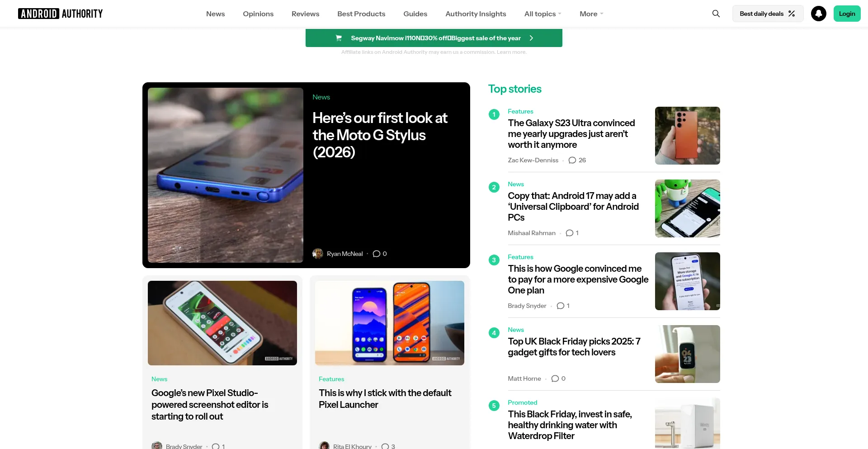Open comments on Google One plan story
The width and height of the screenshot is (868, 449).
pos(563,306)
